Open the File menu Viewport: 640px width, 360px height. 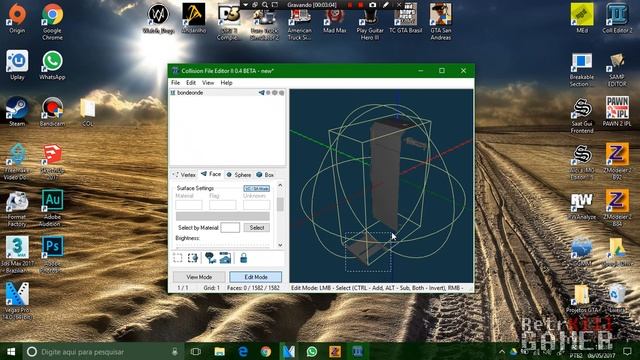click(x=176, y=82)
